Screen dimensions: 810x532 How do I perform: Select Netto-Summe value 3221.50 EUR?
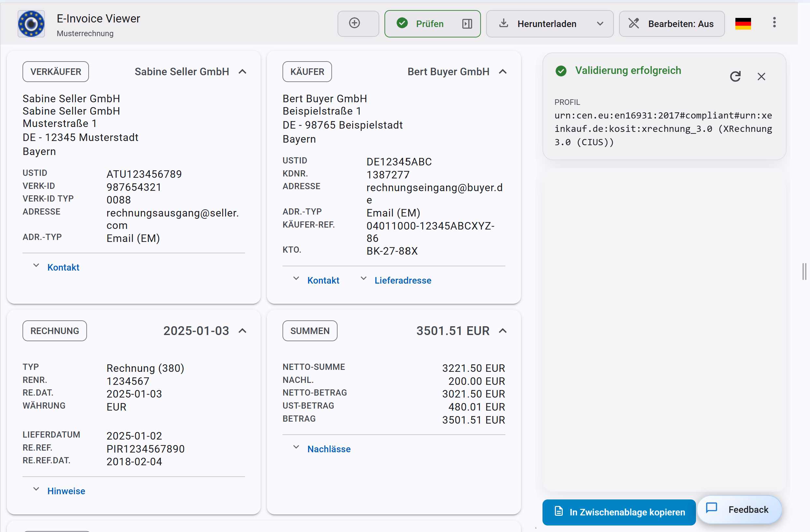[x=473, y=368]
